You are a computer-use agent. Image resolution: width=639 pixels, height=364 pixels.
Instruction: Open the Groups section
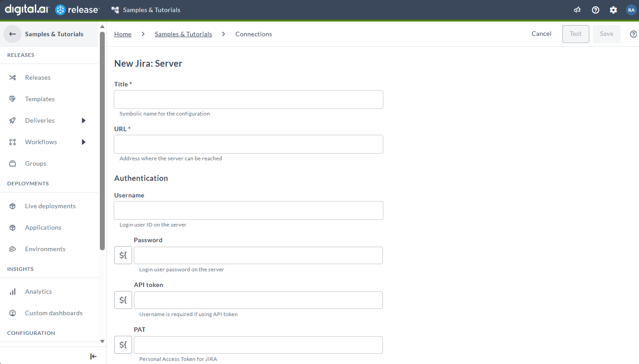click(12, 163)
